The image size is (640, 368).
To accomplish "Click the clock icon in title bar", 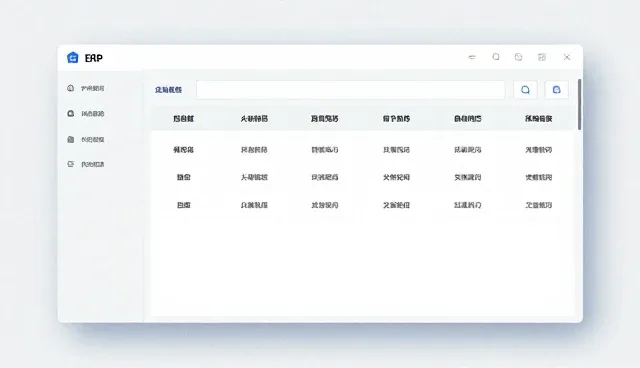I will (518, 57).
